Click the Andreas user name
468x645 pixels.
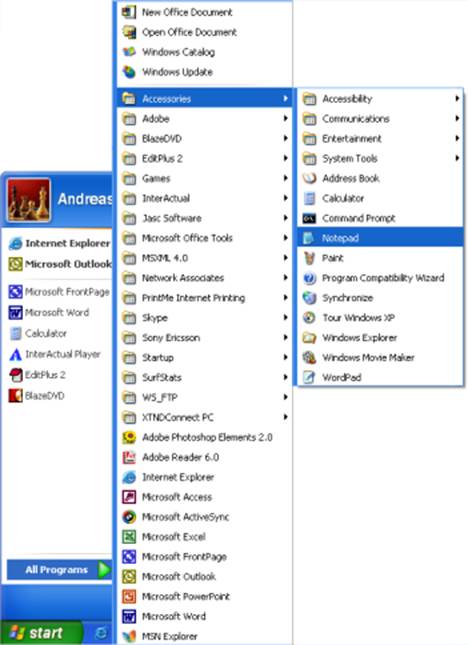85,199
